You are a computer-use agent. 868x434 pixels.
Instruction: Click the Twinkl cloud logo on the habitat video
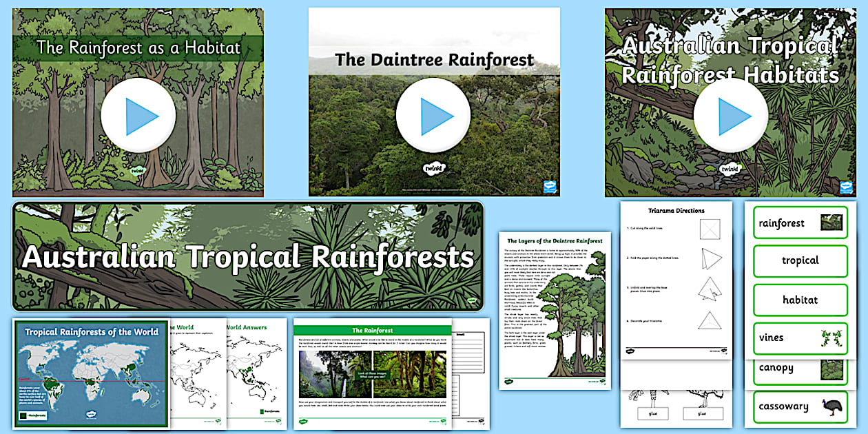(138, 169)
